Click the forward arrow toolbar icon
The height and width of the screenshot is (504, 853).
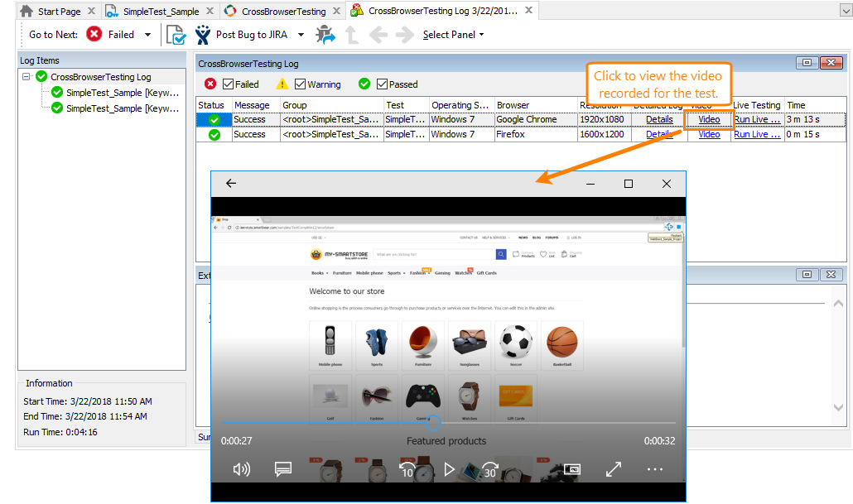click(405, 36)
